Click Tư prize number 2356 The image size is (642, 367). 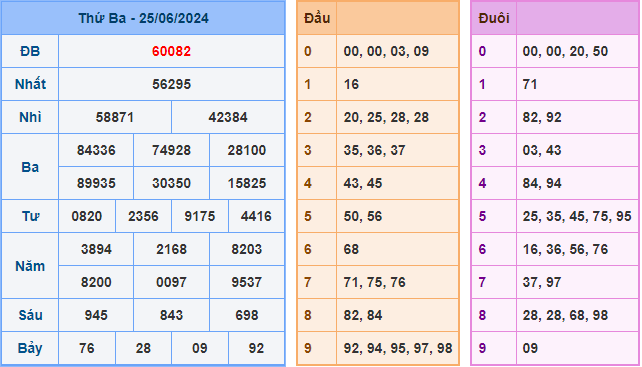click(x=143, y=216)
